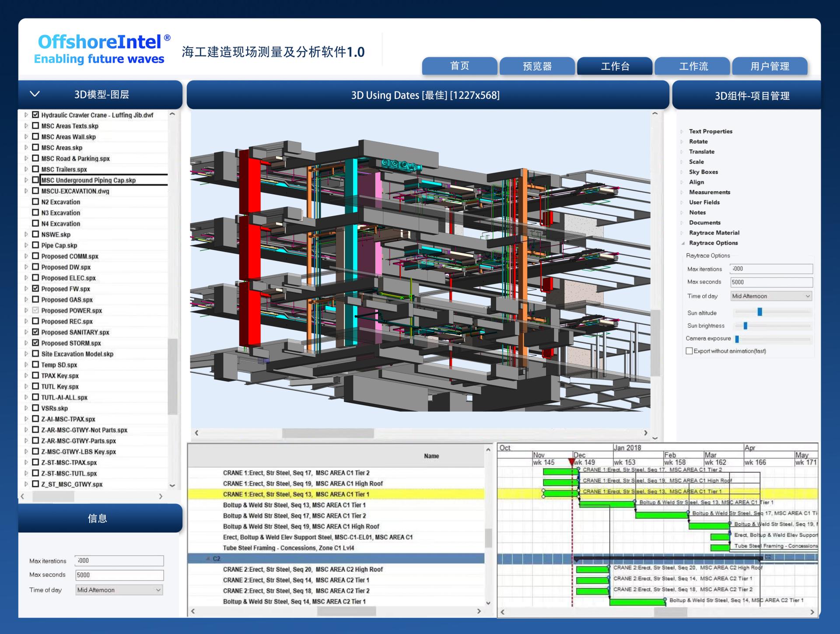Open the Time of day dropdown in 信息 panel
Screen dimensions: 840x634
pyautogui.click(x=119, y=590)
